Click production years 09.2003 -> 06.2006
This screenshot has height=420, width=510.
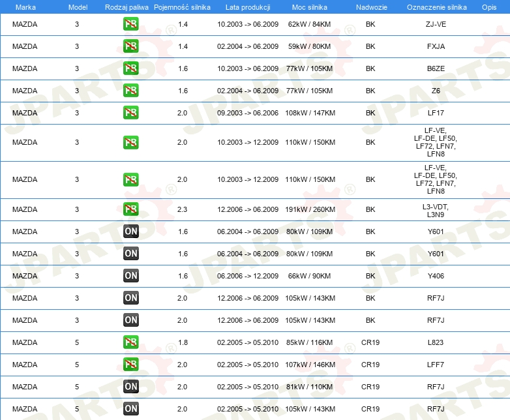click(x=248, y=113)
